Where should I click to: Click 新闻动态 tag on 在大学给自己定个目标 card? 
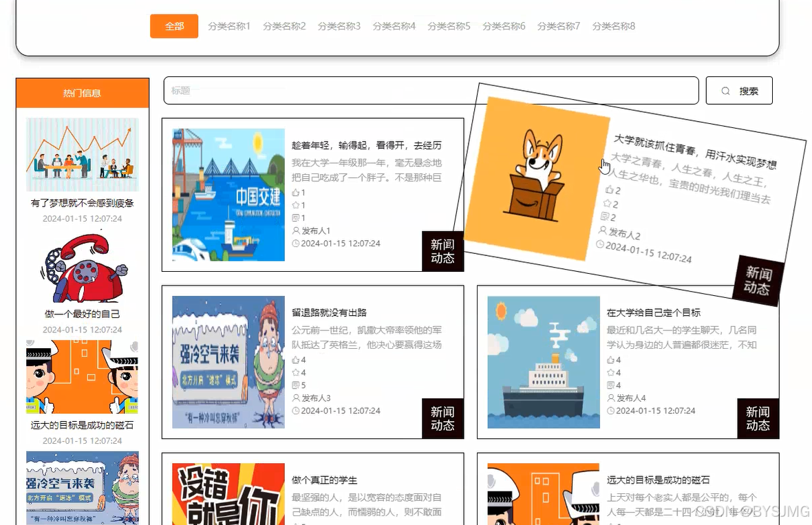(758, 418)
